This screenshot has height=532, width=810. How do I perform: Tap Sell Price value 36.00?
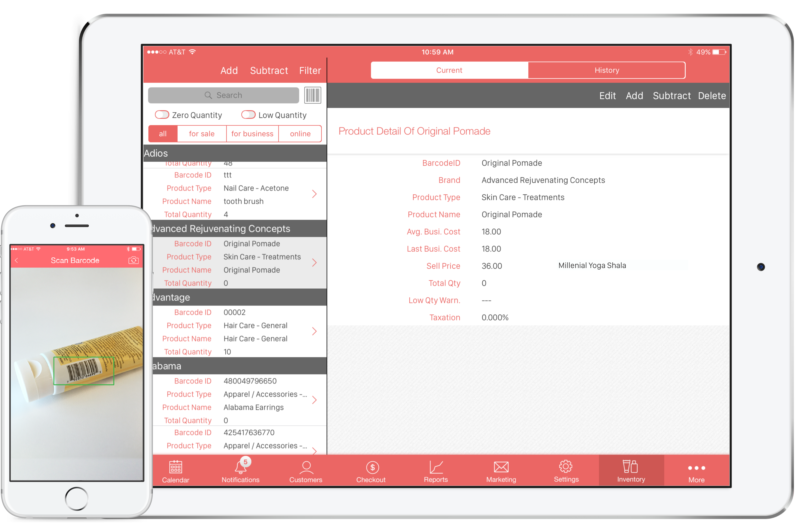[x=492, y=266]
